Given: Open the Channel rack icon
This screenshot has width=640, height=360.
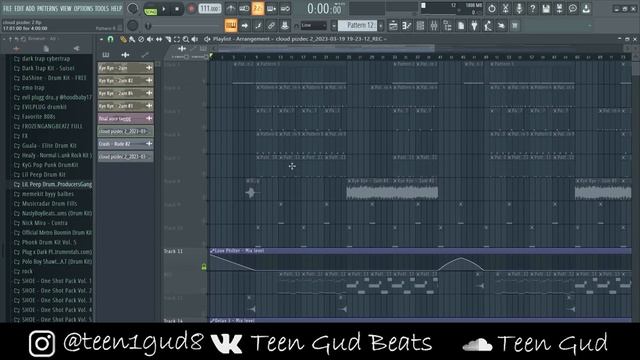Looking at the screenshot, I should [x=420, y=26].
